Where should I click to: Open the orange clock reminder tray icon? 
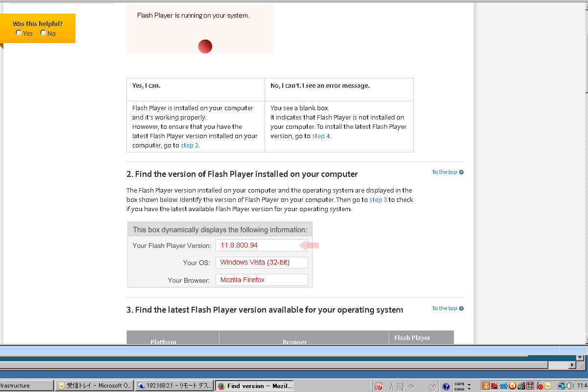548,386
